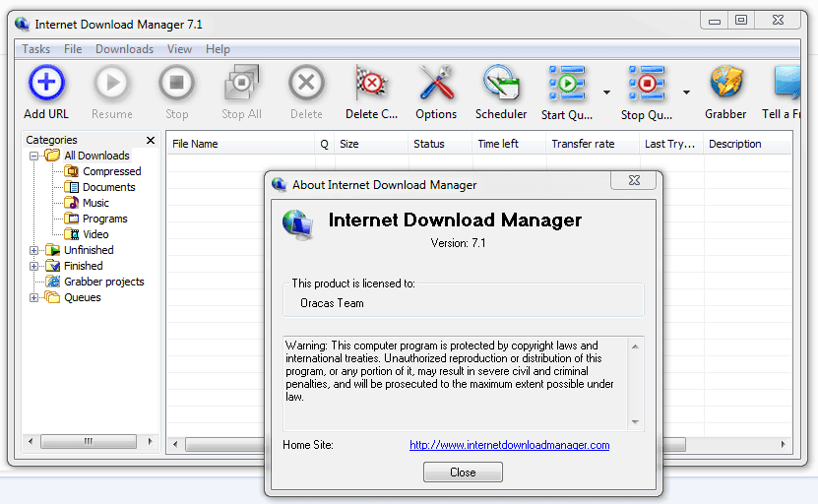The image size is (818, 504).
Task: Sort by File Name column header
Action: 240,144
